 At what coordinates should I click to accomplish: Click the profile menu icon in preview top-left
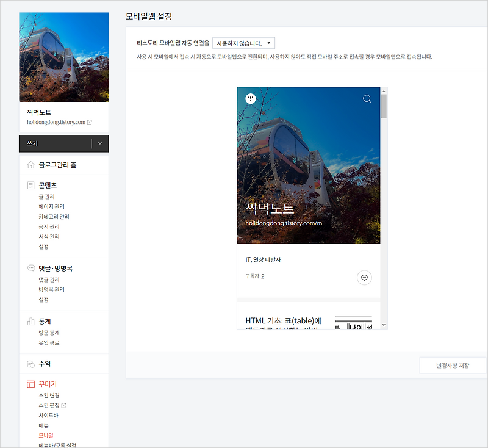(x=251, y=98)
